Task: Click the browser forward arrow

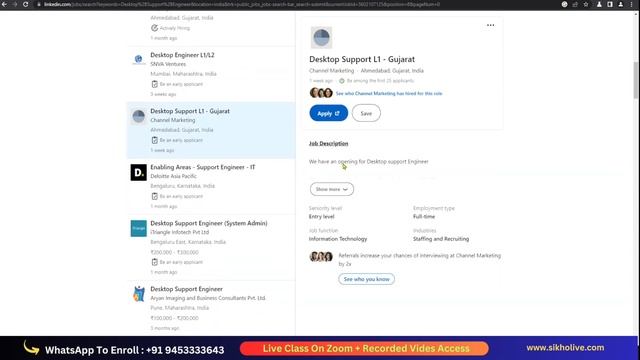Action: pyautogui.click(x=15, y=4)
